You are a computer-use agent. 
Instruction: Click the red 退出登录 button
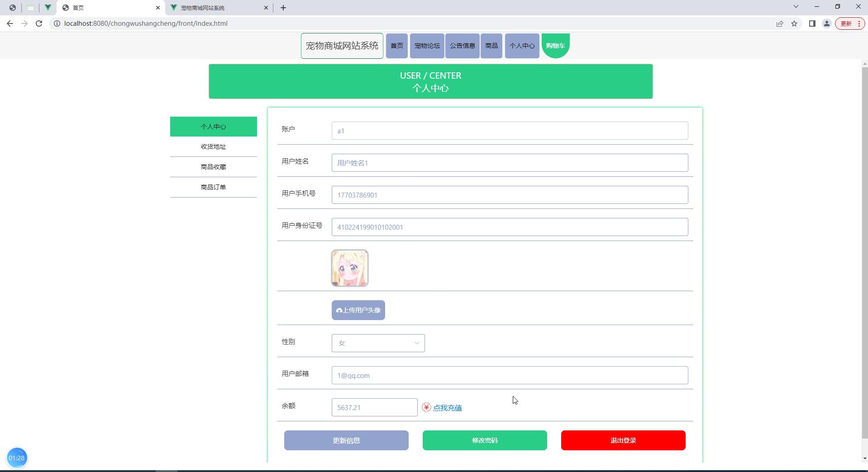pos(623,440)
